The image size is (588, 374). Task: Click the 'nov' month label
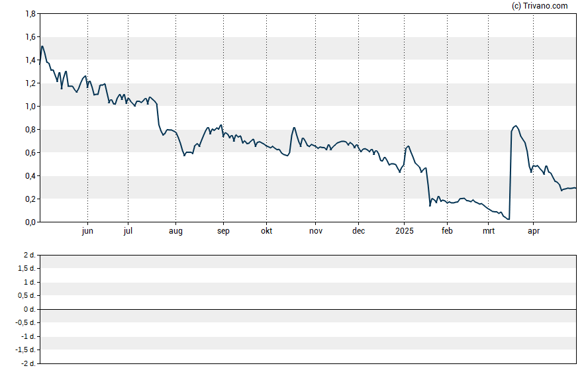316,231
